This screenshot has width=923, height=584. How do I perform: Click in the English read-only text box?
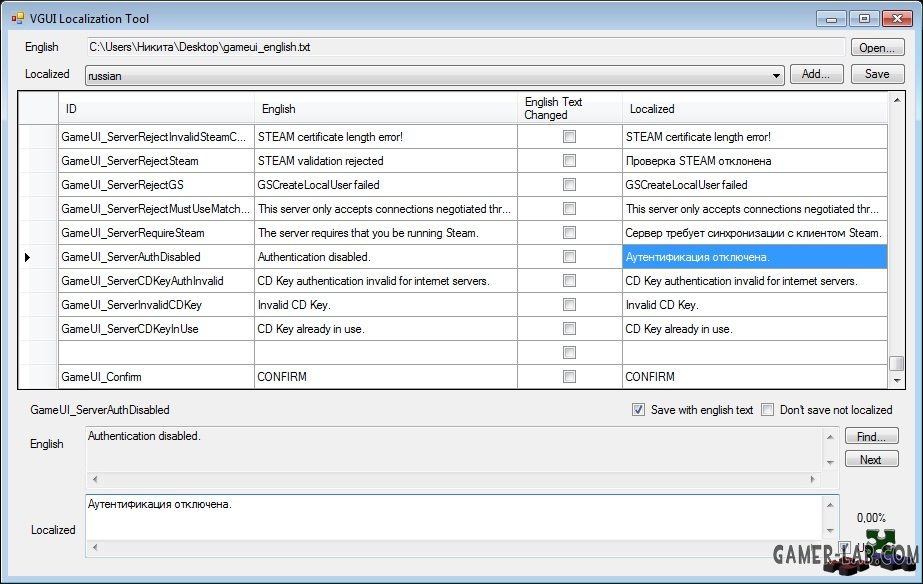453,450
